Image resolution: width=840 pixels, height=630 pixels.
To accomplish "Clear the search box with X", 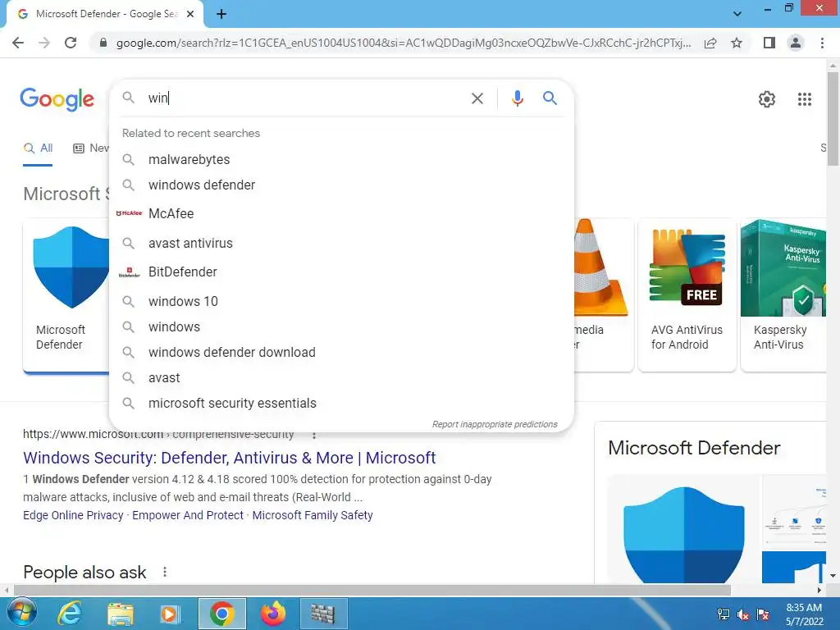I will tap(477, 98).
